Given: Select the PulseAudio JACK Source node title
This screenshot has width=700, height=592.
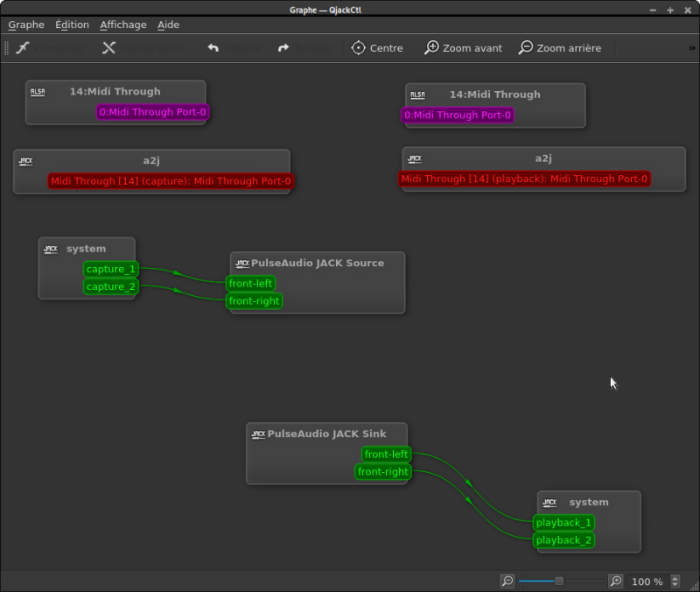Looking at the screenshot, I should [318, 263].
